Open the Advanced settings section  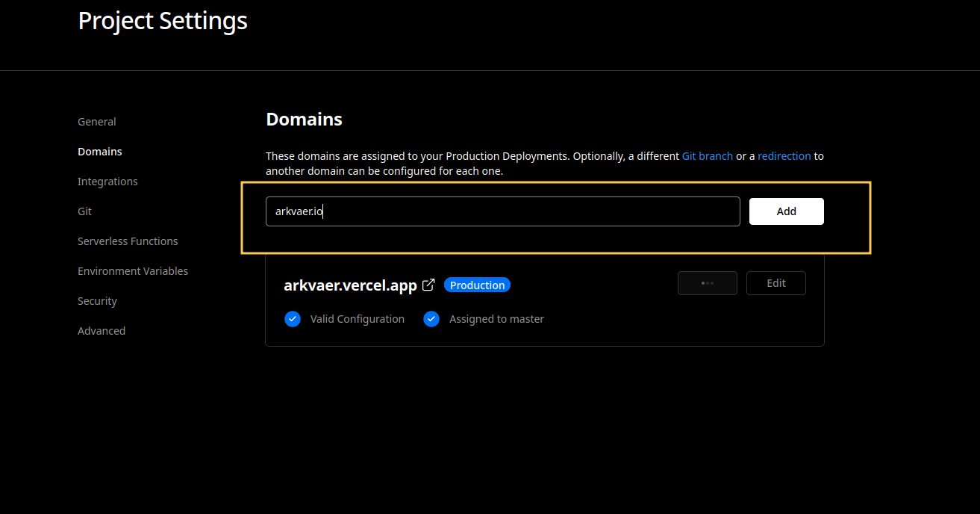coord(102,331)
